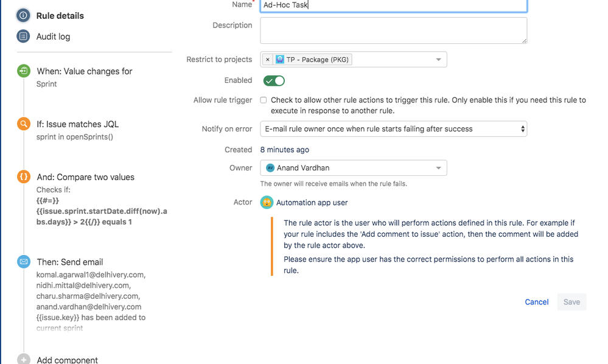Image resolution: width=608 pixels, height=364 pixels.
Task: Click the Cancel link
Action: [x=536, y=302]
